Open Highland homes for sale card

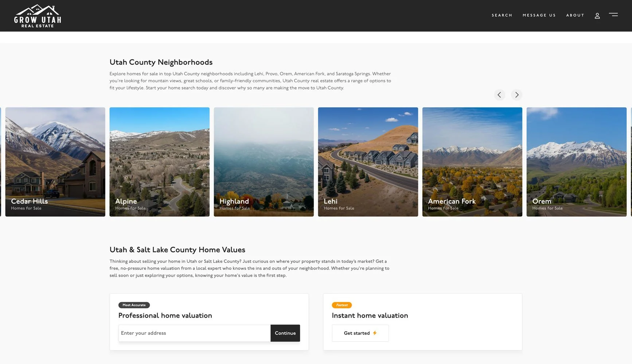pos(264,162)
